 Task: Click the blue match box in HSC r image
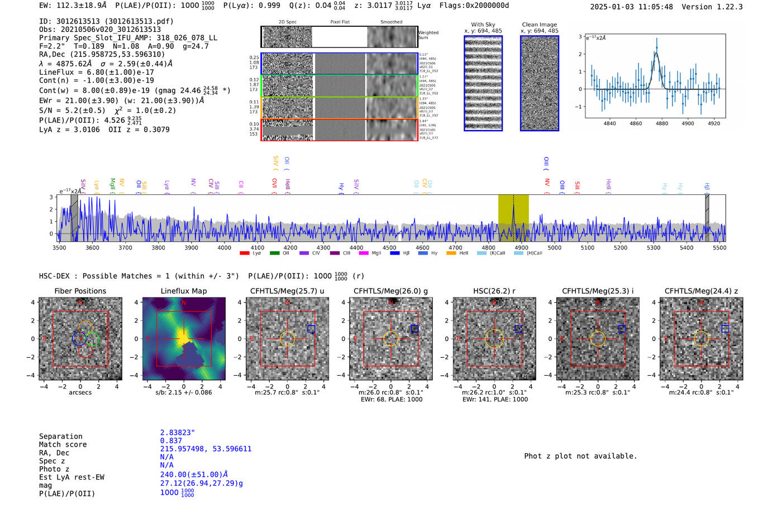(518, 329)
